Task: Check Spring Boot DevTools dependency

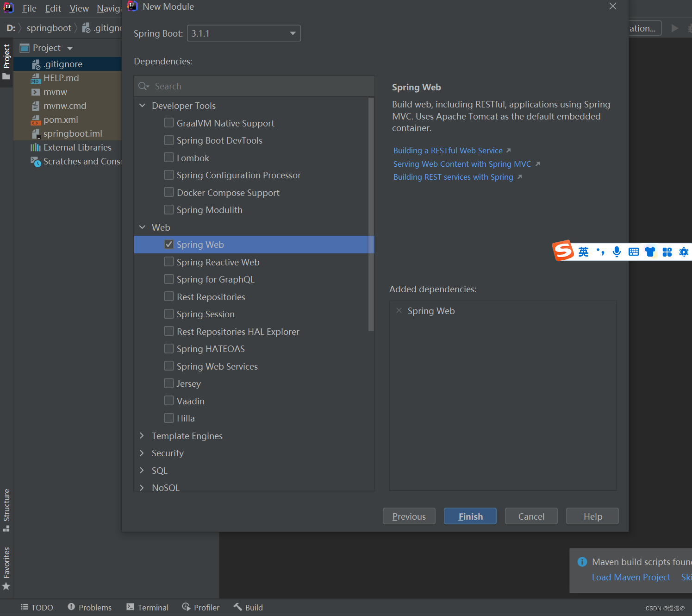Action: coord(169,140)
